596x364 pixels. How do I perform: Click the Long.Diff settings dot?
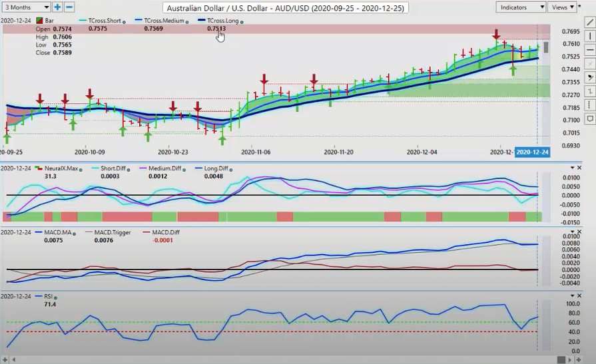coord(230,170)
